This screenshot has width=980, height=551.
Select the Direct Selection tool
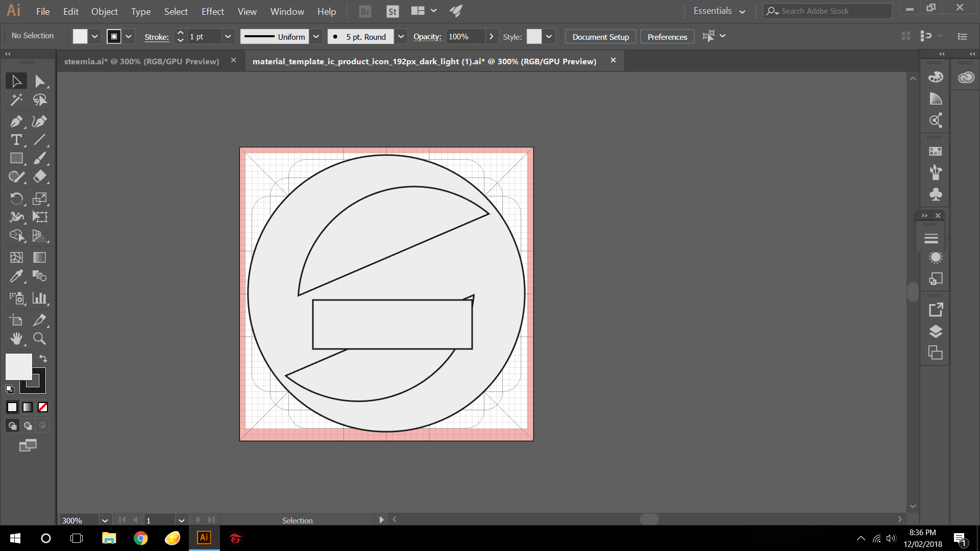click(x=40, y=81)
